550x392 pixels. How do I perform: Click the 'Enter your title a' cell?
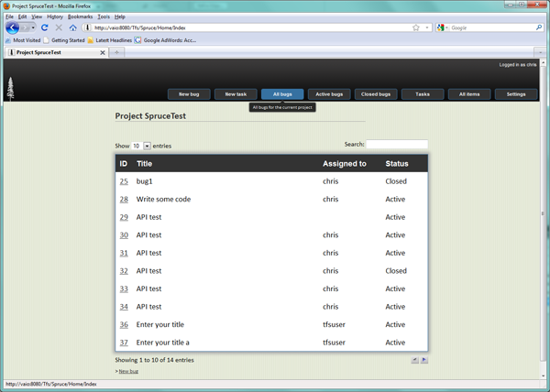click(163, 343)
